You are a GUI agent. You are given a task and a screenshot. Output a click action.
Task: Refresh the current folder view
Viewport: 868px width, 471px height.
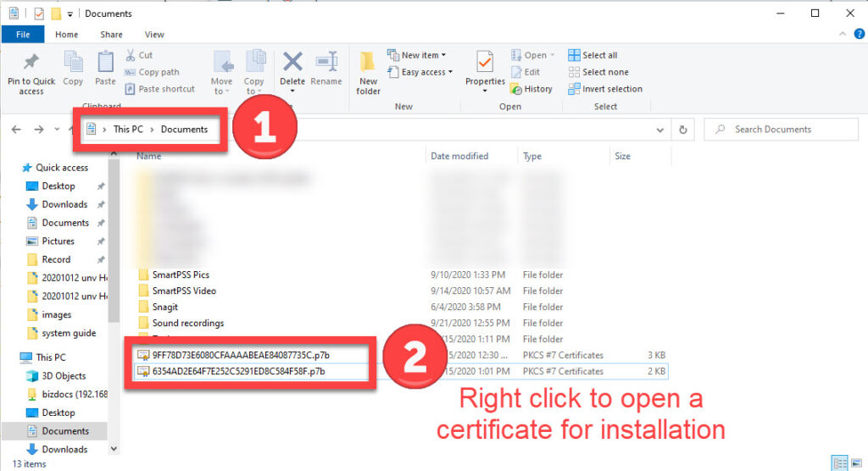[683, 130]
